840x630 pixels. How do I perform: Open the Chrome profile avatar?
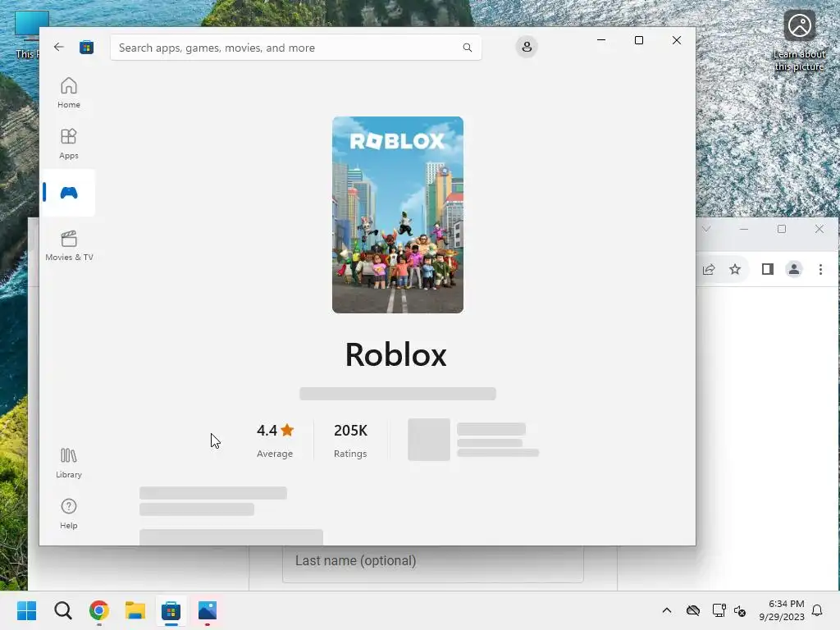(x=794, y=269)
